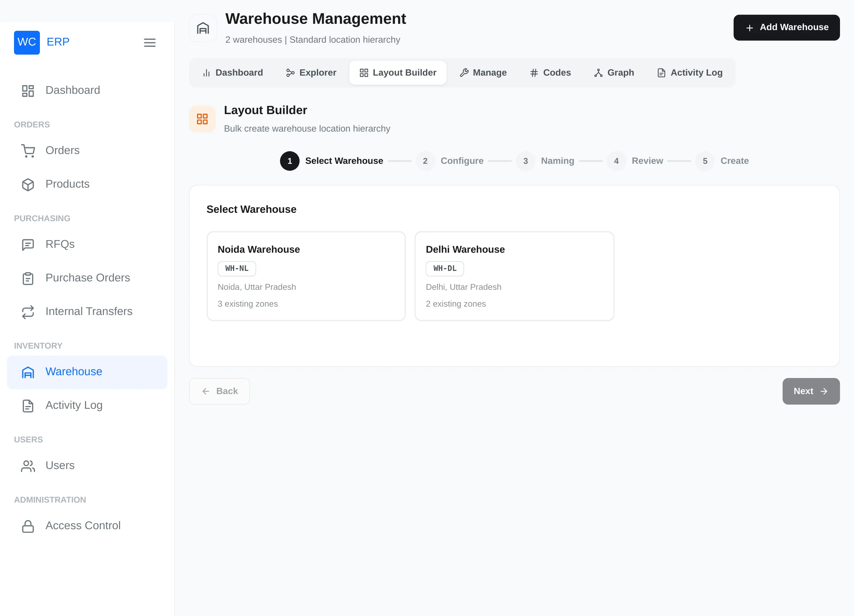
Task: Go to Dashboard in the sidebar
Action: [x=87, y=90]
